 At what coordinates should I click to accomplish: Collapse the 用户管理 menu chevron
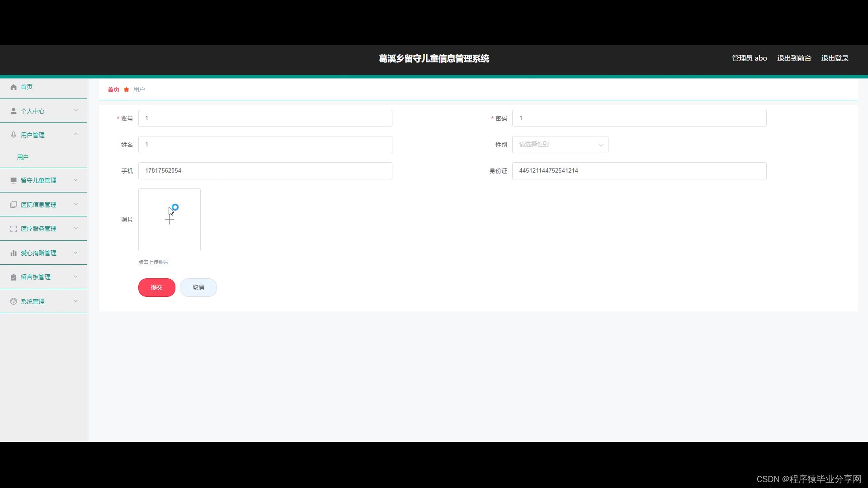(x=75, y=135)
